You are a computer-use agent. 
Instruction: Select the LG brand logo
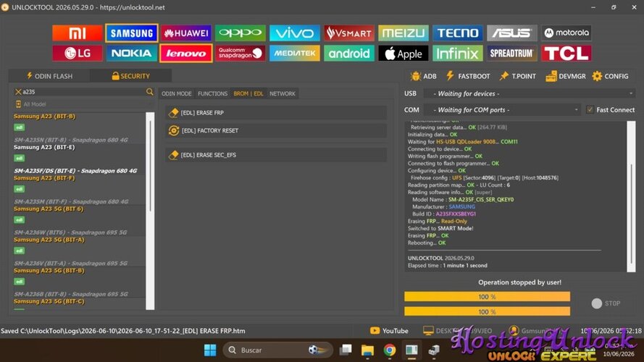78,54
